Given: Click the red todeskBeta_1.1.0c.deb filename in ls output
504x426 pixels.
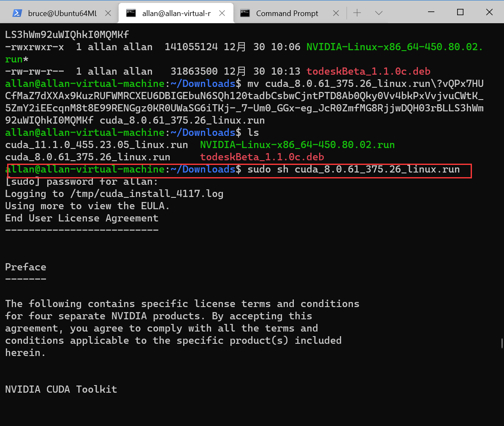Looking at the screenshot, I should click(x=262, y=157).
